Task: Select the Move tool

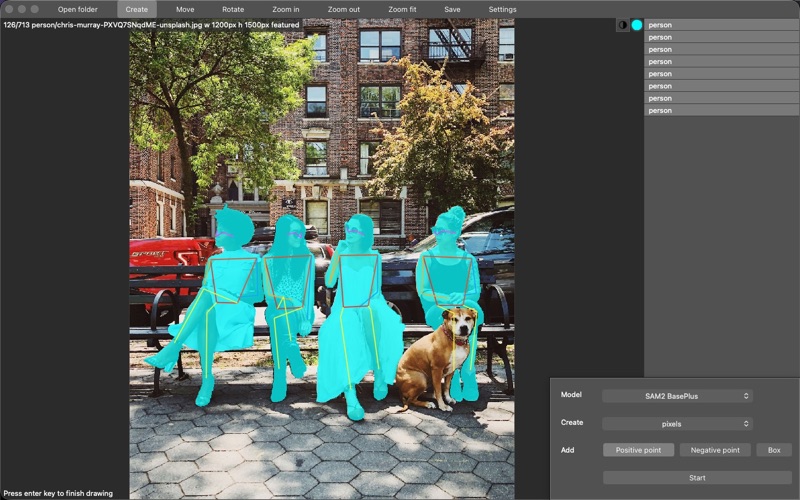Action: [185, 9]
